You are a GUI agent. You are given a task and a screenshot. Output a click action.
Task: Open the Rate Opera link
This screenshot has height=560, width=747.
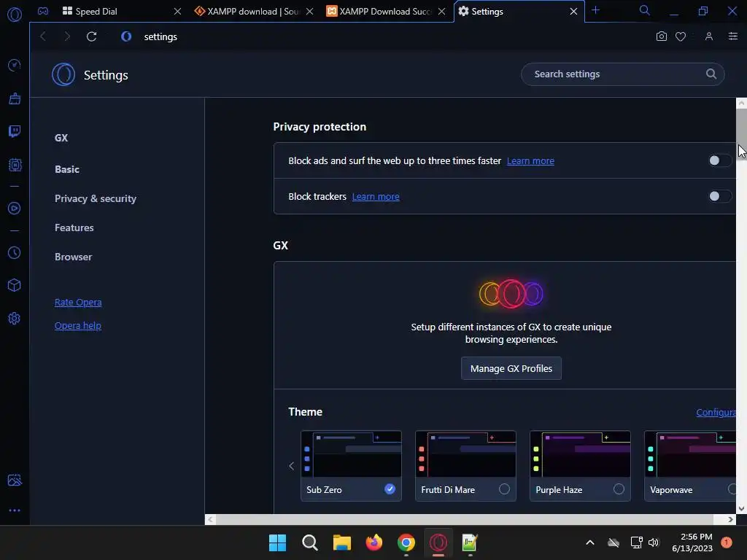point(78,303)
